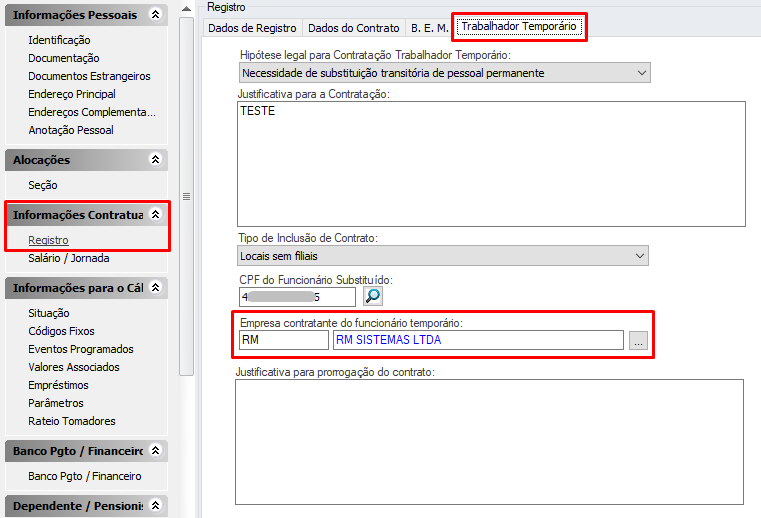761x518 pixels.
Task: Click the Justificativa para a Contratação text area
Action: pyautogui.click(x=491, y=164)
